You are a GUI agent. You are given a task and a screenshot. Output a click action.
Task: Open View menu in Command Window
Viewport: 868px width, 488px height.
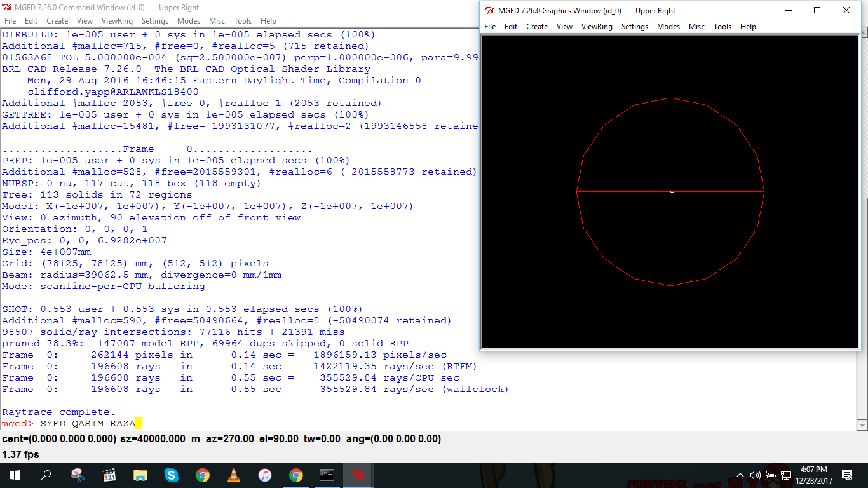point(85,21)
